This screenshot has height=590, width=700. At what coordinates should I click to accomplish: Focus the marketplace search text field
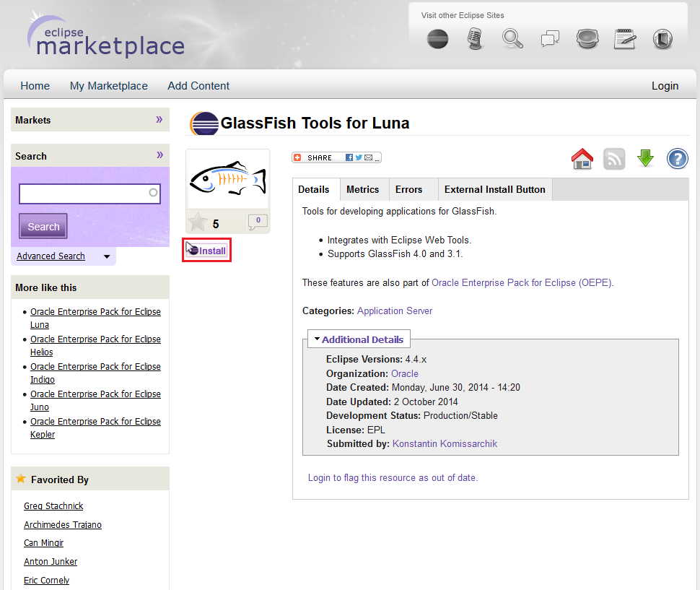tap(89, 194)
